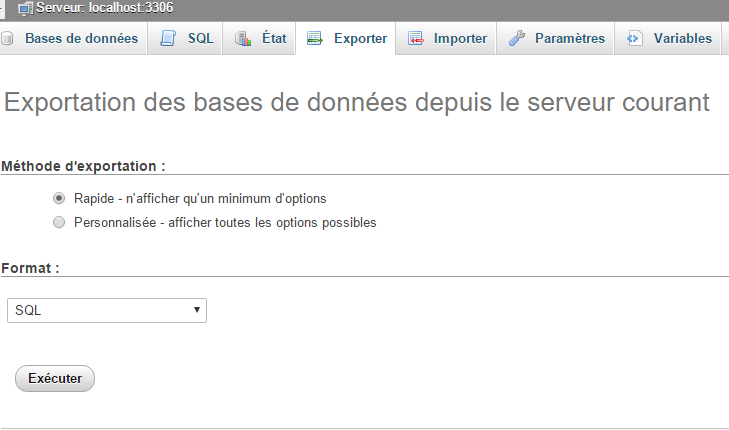Open the Bases de données tab

[x=73, y=39]
